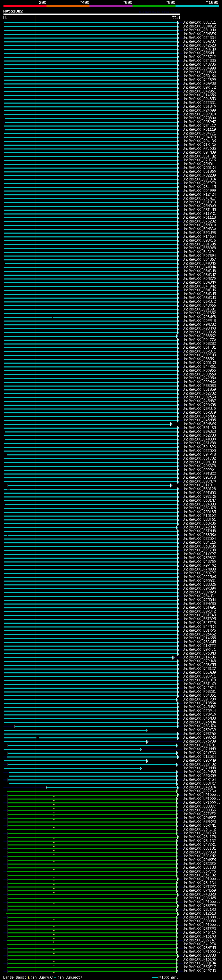Open hit UniRef100_Q0WWL2
The image size is (222, 980).
point(199,26)
